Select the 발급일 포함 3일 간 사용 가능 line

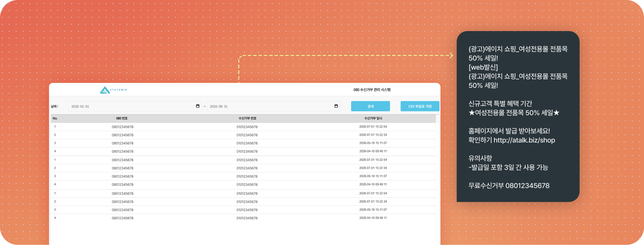coord(508,167)
